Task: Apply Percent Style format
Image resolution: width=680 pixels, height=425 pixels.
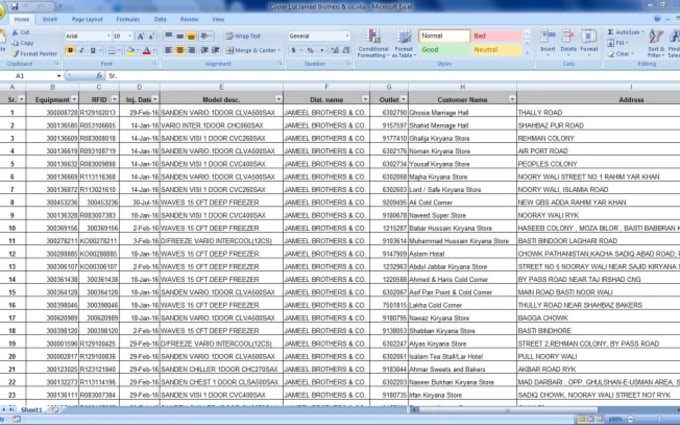Action: pos(311,50)
